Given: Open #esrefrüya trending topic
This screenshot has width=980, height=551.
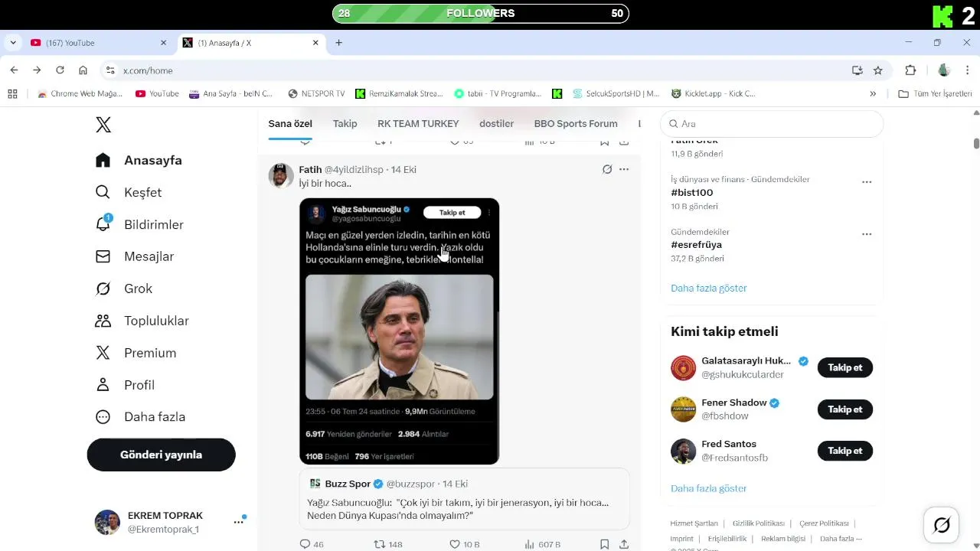Looking at the screenshot, I should tap(696, 244).
